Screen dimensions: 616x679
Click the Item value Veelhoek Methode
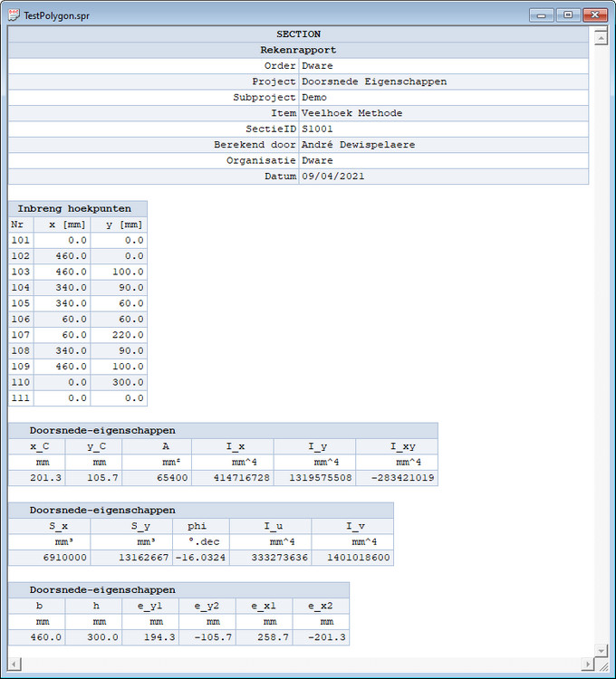(351, 113)
